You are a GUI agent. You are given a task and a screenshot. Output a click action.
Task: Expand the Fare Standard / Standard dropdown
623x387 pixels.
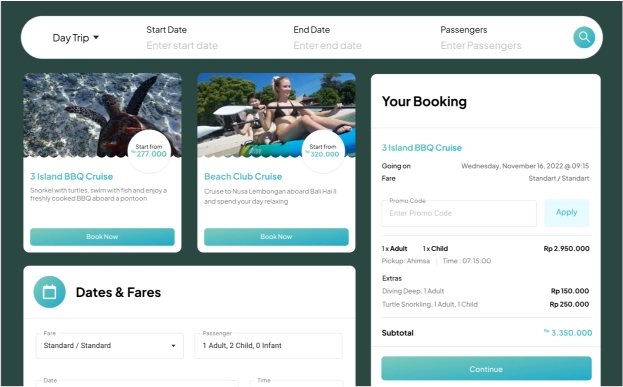(110, 346)
